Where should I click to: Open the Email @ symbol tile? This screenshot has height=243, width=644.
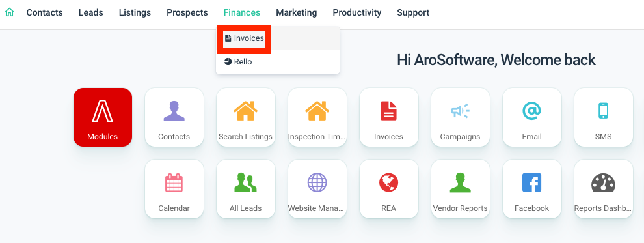point(532,117)
